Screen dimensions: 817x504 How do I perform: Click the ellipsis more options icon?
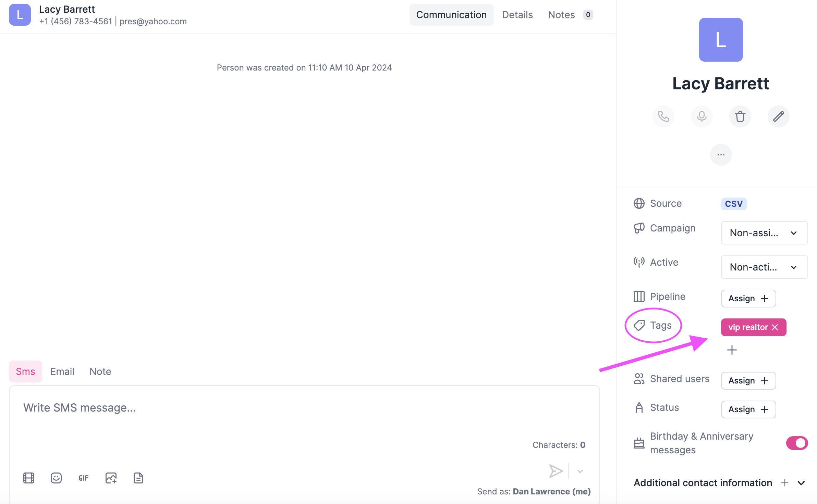point(721,154)
